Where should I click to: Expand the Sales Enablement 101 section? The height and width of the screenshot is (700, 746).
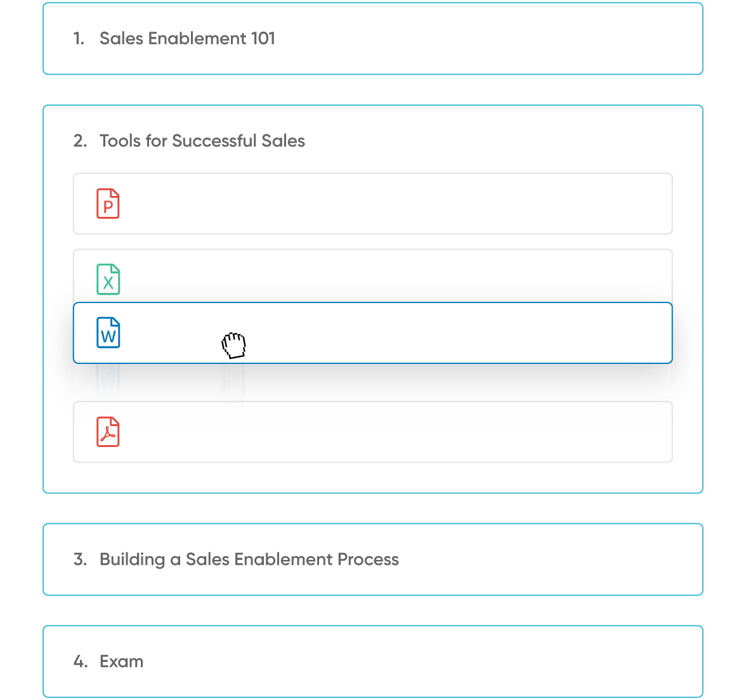tap(187, 39)
